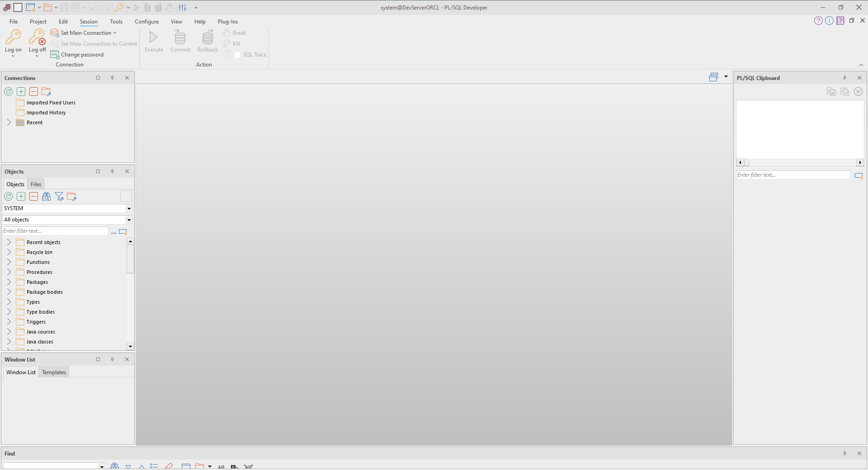Switch to the Files tab in Objects panel

click(x=36, y=184)
